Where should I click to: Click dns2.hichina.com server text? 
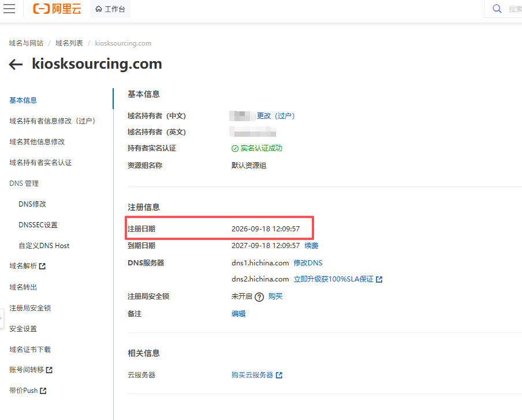[x=260, y=279]
